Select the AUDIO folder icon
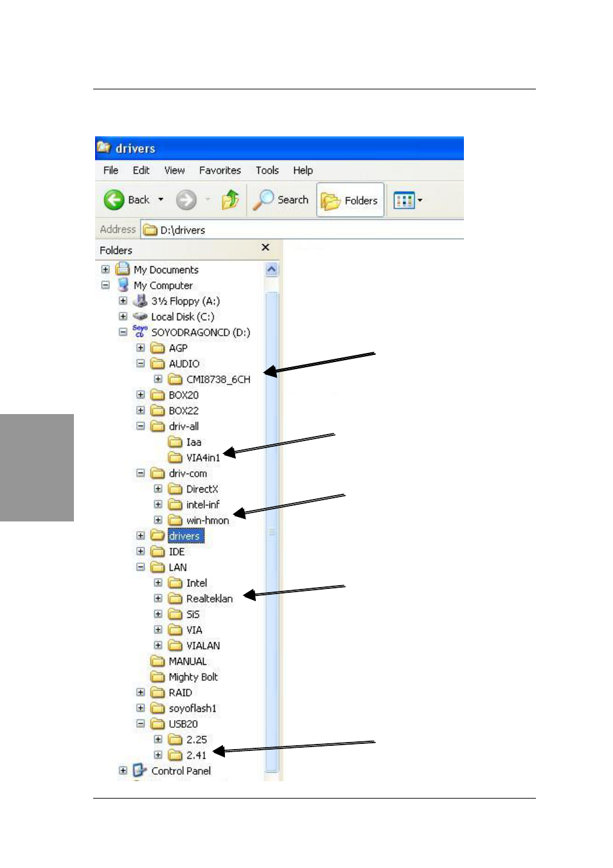This screenshot has height=868, width=613. click(x=157, y=363)
